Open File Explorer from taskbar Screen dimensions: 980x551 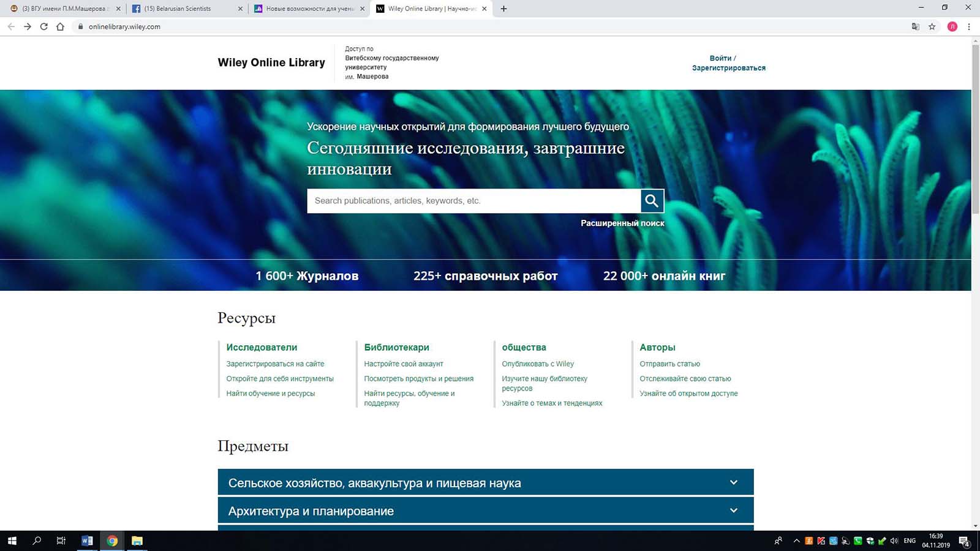[x=137, y=541]
